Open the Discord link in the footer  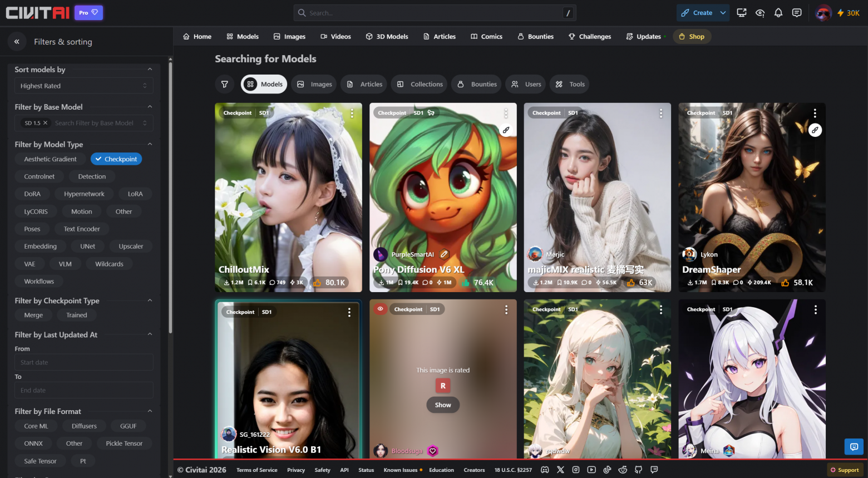[x=545, y=470]
